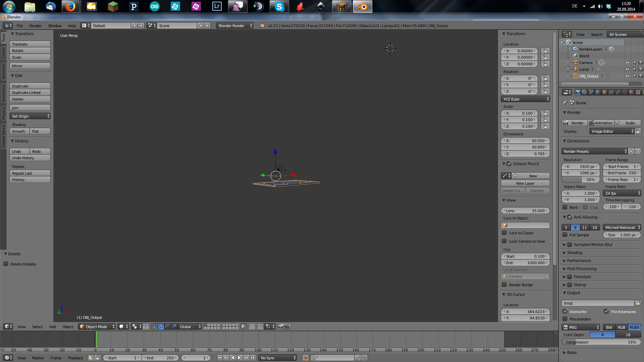Expand the Performance panel

pos(579,260)
